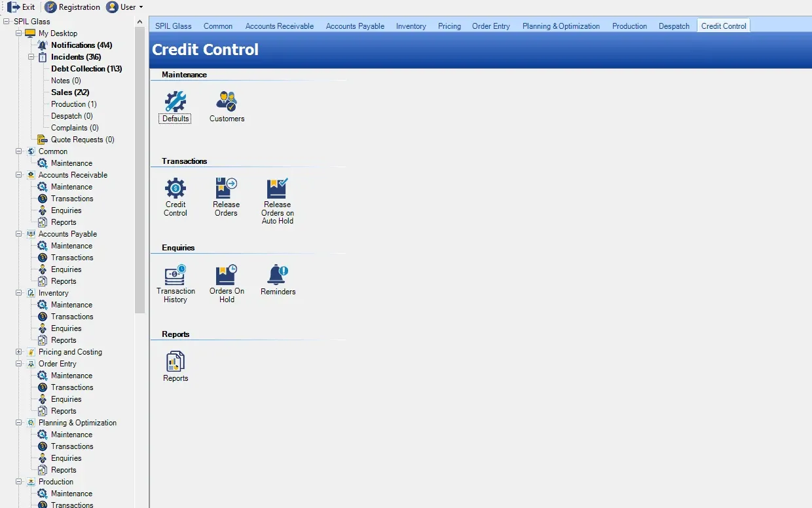Open Enquiries under Order Entry
812x508 pixels.
(66, 399)
